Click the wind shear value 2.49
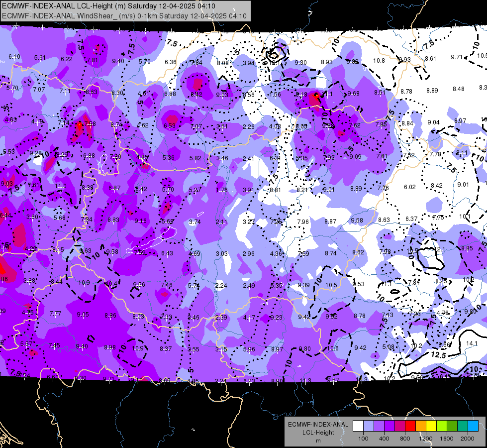Viewport: 487px width, 448px height. click(249, 285)
